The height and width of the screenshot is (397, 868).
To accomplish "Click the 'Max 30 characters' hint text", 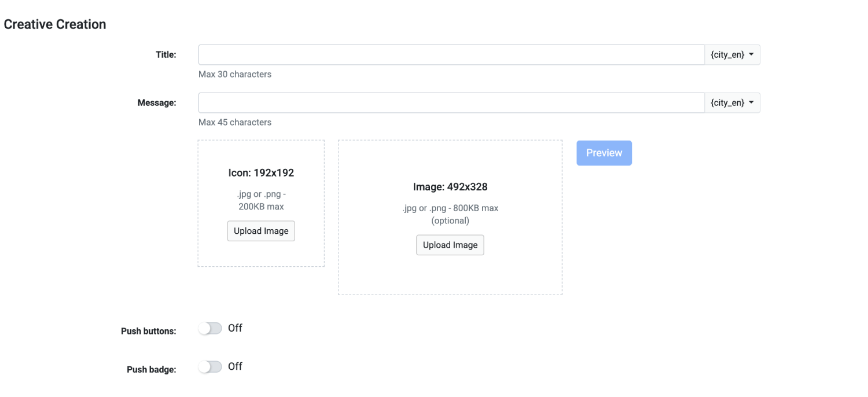I will point(235,74).
